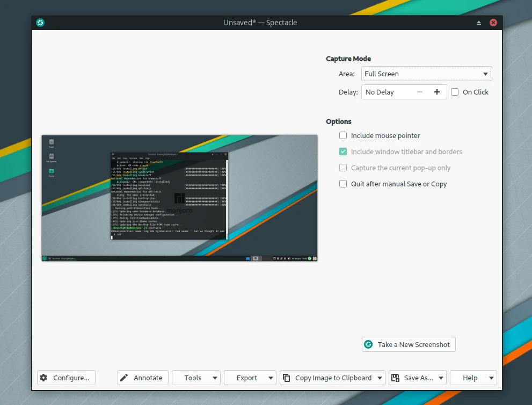Enable the On Click checkbox
This screenshot has height=405, width=532.
(x=455, y=92)
